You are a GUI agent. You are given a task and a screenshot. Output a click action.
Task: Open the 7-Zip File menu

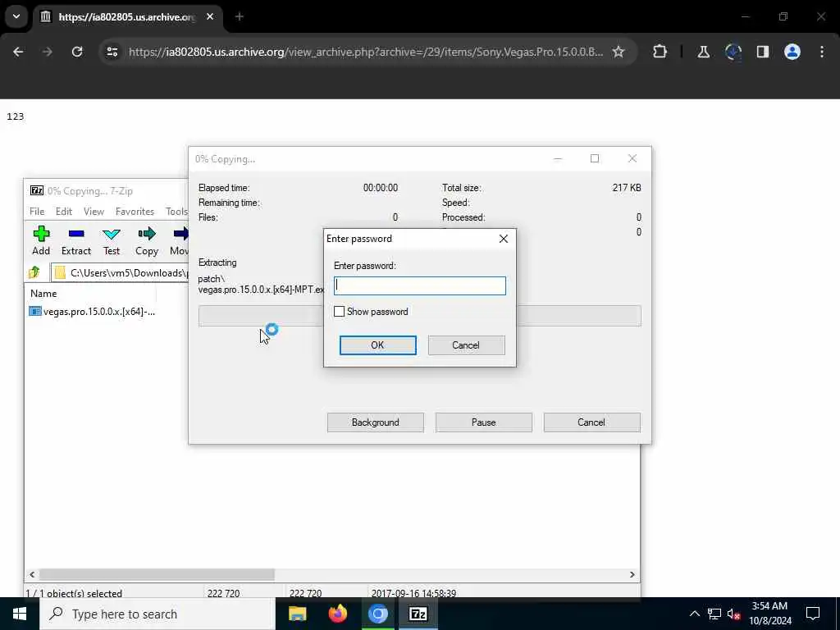tap(37, 212)
